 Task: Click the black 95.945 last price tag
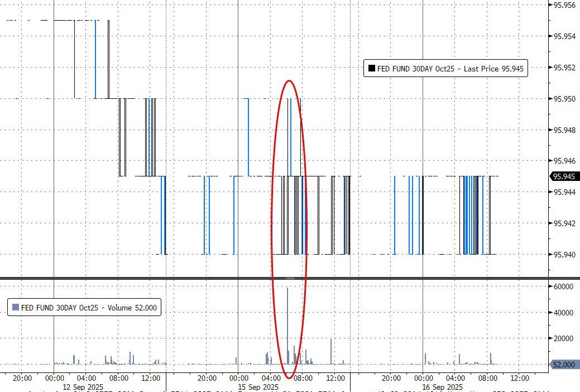[564, 176]
